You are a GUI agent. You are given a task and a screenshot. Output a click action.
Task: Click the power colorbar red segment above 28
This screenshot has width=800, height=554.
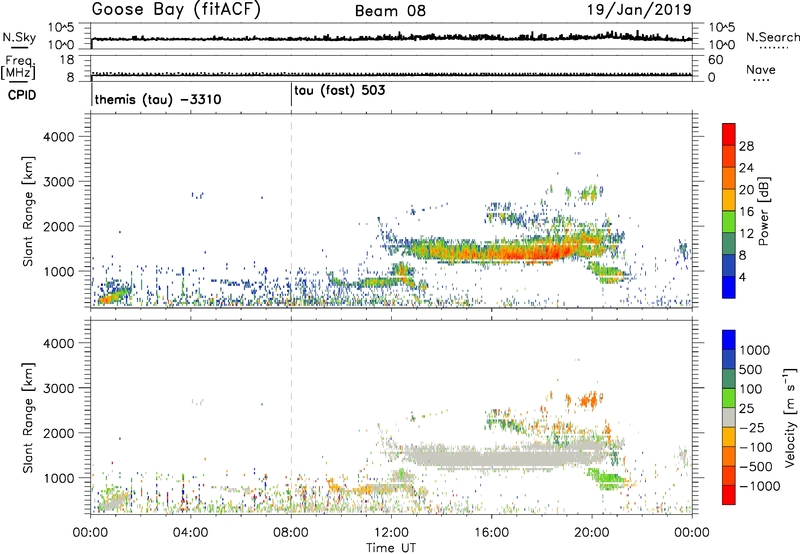(729, 135)
